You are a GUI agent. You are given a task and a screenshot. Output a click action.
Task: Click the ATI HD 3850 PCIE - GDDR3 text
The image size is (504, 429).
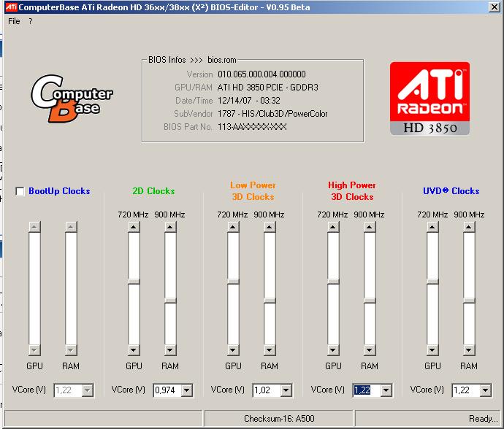pos(267,88)
